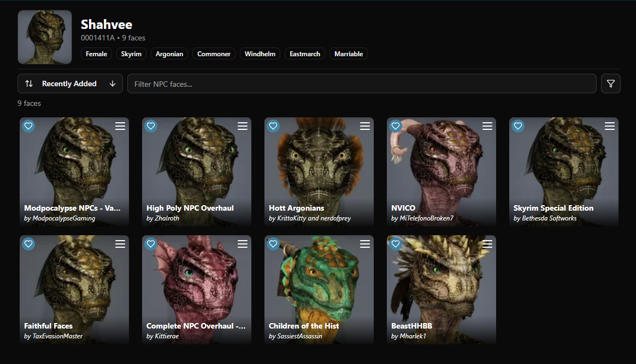This screenshot has height=364, width=636.
Task: Toggle heart on the NVICO face card
Action: tap(396, 126)
